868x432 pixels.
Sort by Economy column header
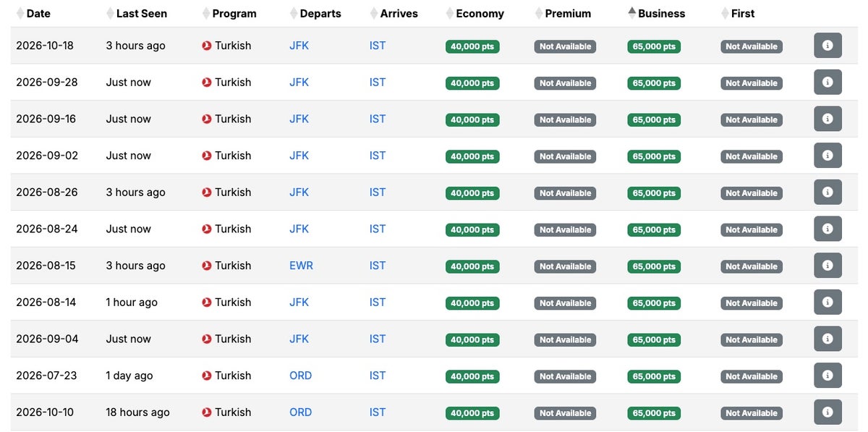pyautogui.click(x=480, y=13)
